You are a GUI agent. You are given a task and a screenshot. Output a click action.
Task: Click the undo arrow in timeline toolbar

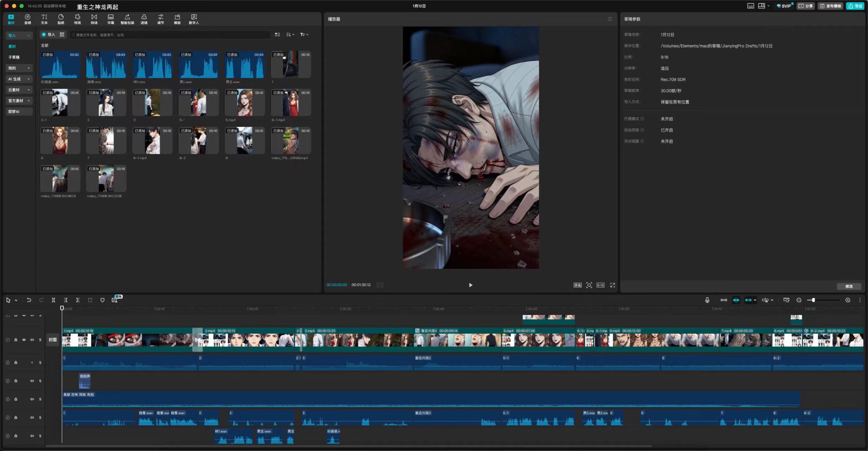pyautogui.click(x=29, y=300)
